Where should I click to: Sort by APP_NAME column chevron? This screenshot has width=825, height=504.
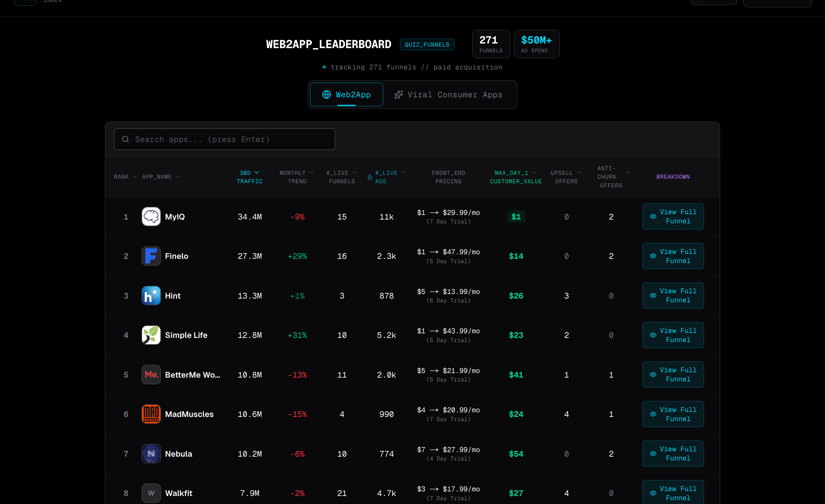click(178, 177)
